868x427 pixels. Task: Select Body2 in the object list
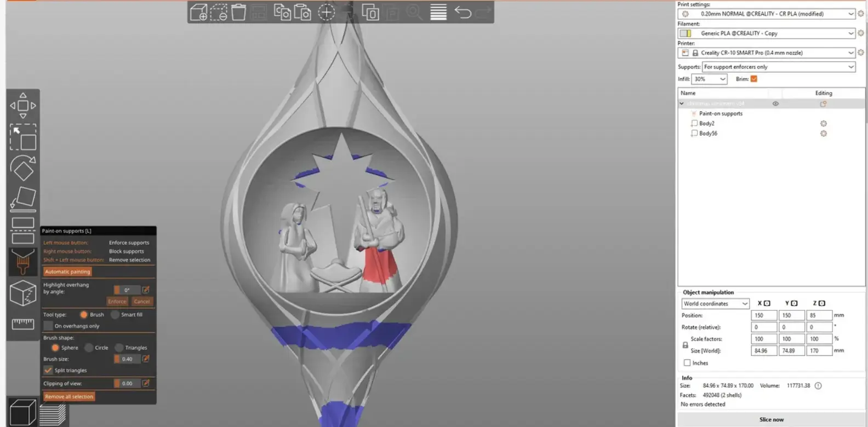pos(706,124)
